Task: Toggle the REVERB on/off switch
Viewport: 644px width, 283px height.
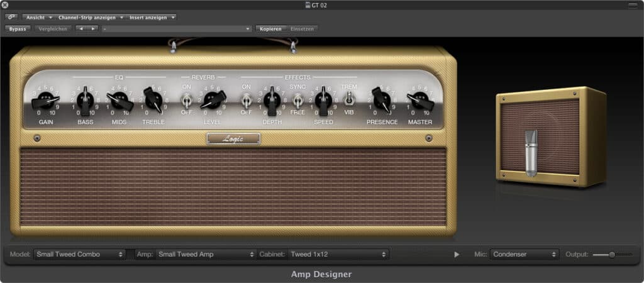Action: (x=187, y=100)
